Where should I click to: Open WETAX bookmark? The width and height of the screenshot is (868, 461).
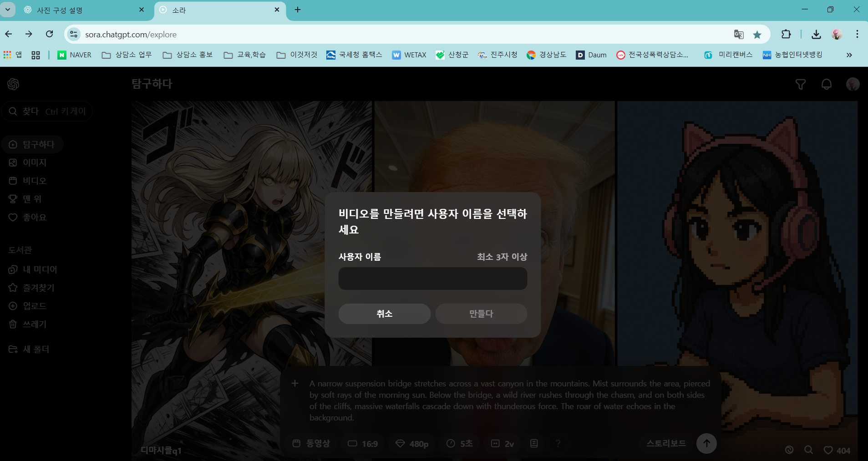pyautogui.click(x=409, y=55)
